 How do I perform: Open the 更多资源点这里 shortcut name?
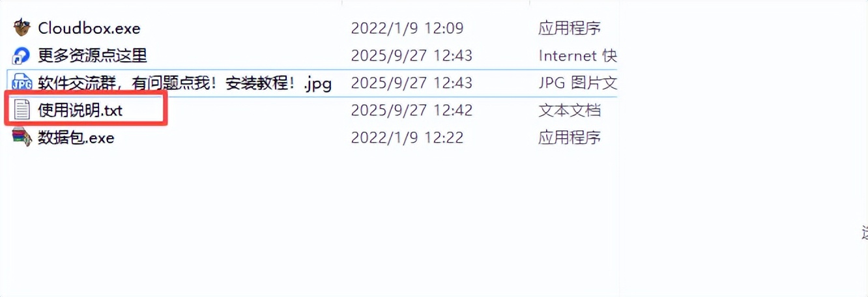93,56
